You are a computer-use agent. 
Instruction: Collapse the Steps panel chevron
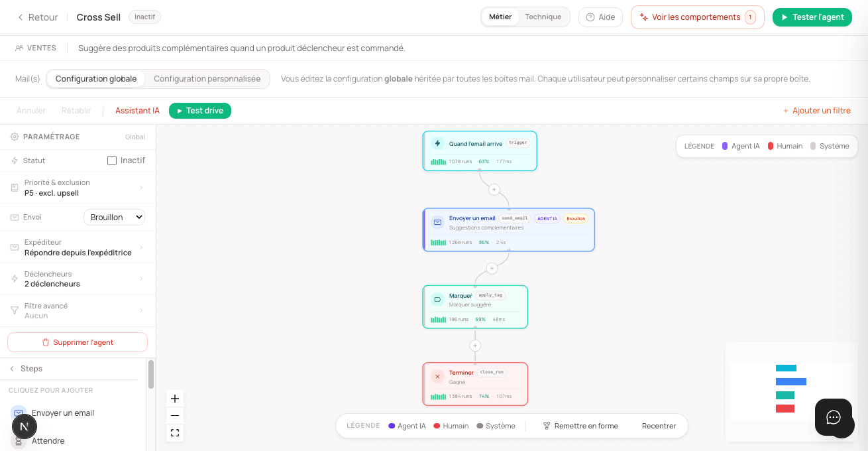12,369
